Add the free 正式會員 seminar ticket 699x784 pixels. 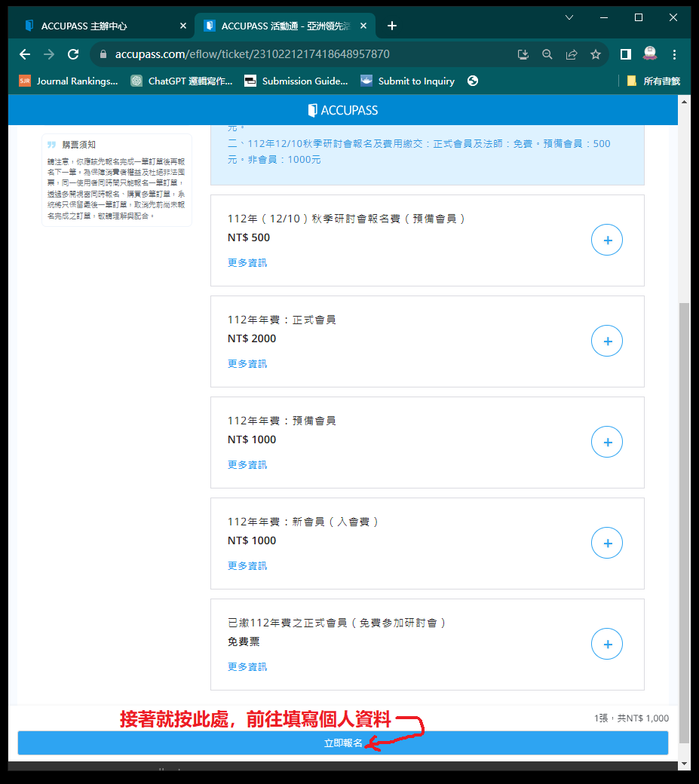[x=607, y=645]
